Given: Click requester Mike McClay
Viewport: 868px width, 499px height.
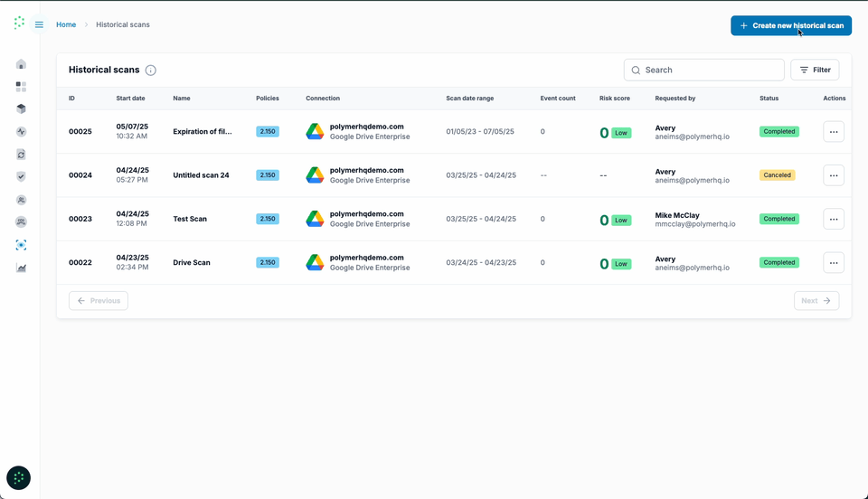Looking at the screenshot, I should click(677, 215).
